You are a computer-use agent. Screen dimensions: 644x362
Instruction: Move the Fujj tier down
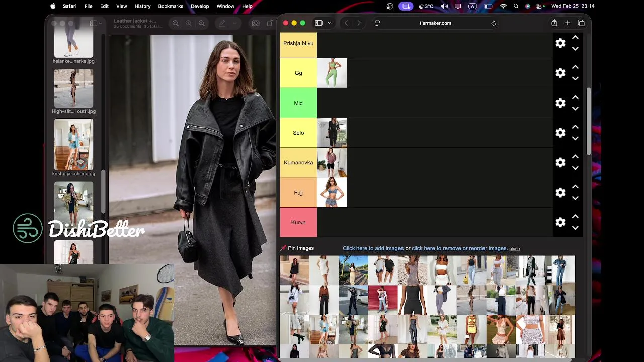(575, 198)
